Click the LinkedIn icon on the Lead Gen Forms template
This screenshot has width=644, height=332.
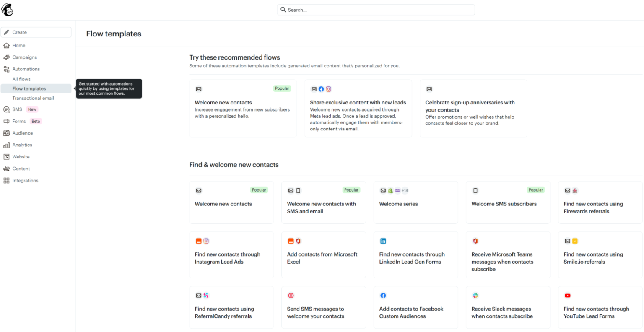coord(383,241)
